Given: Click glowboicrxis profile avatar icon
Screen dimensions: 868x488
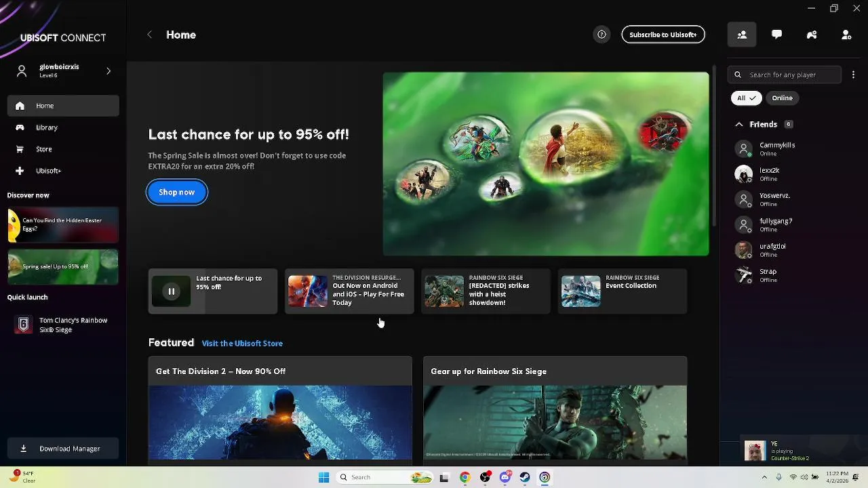Looking at the screenshot, I should [x=22, y=70].
